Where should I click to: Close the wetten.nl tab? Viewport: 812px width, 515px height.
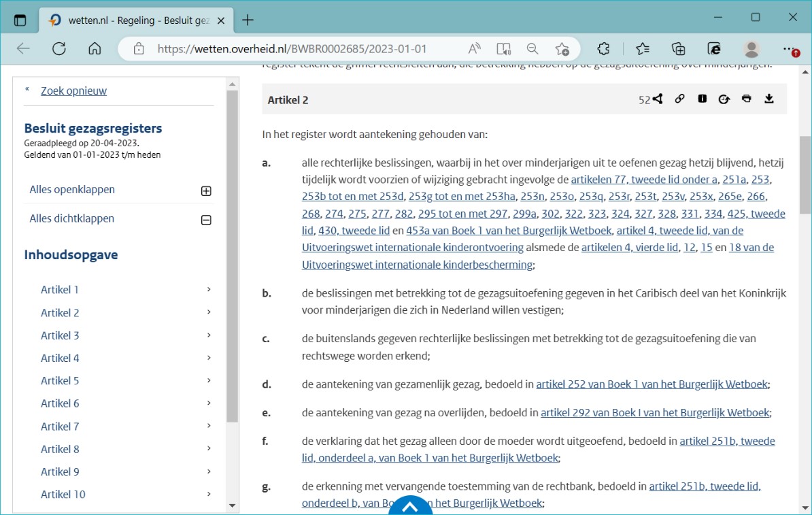coord(221,20)
